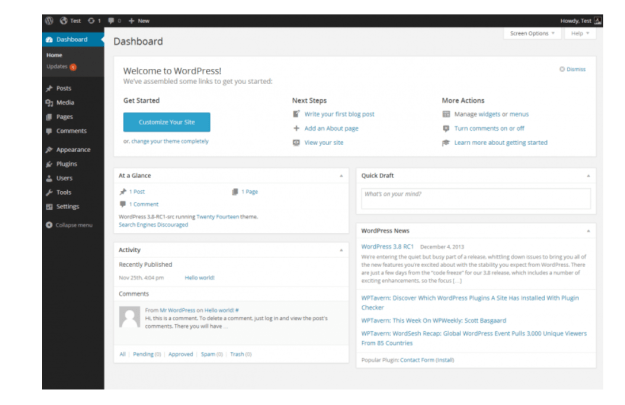Click the Users person icon
The height and width of the screenshot is (405, 625).
click(x=49, y=178)
